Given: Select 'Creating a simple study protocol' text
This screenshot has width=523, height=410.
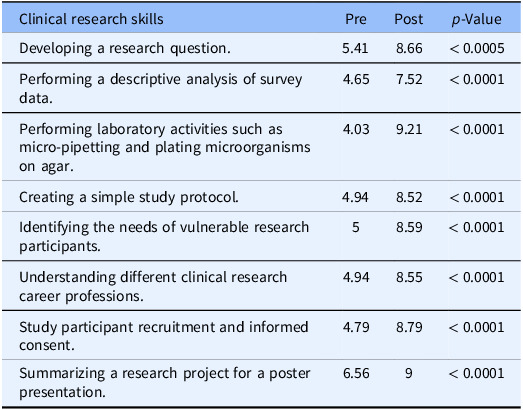Looking at the screenshot, I should 129,197.
